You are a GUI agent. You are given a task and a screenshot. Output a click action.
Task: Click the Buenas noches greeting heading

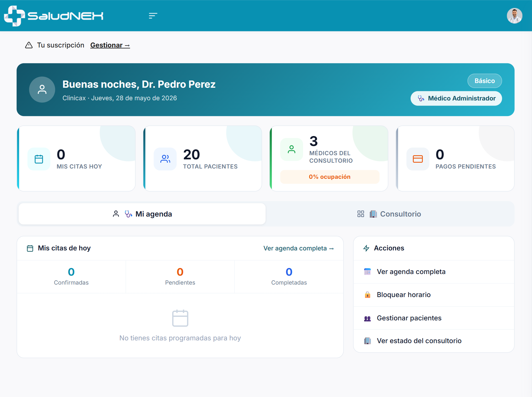[139, 84]
